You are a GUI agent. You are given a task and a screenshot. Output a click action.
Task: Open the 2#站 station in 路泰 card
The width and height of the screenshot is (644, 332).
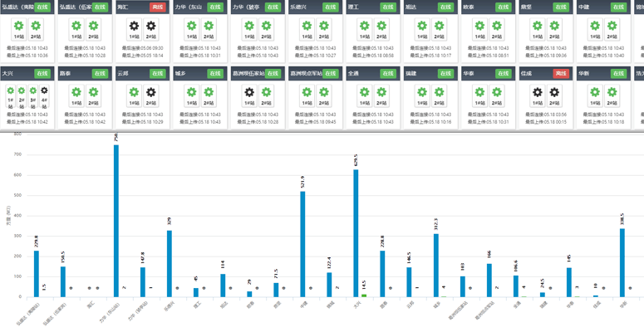tap(94, 93)
